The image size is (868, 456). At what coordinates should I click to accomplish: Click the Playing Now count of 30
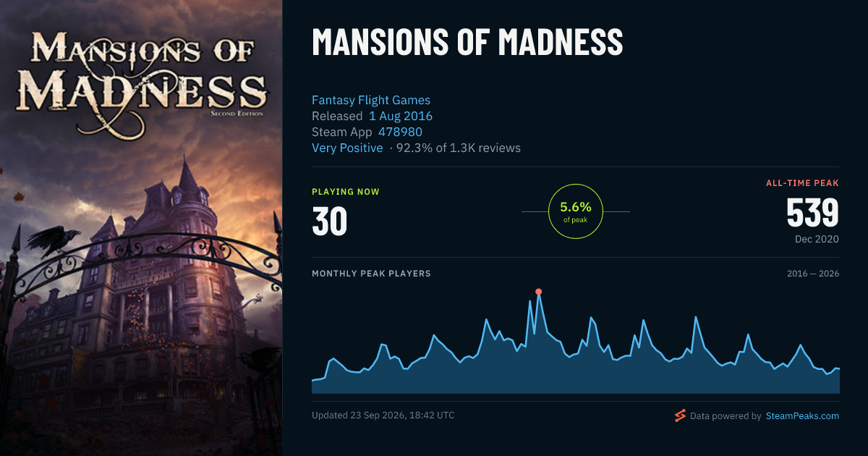pos(330,221)
